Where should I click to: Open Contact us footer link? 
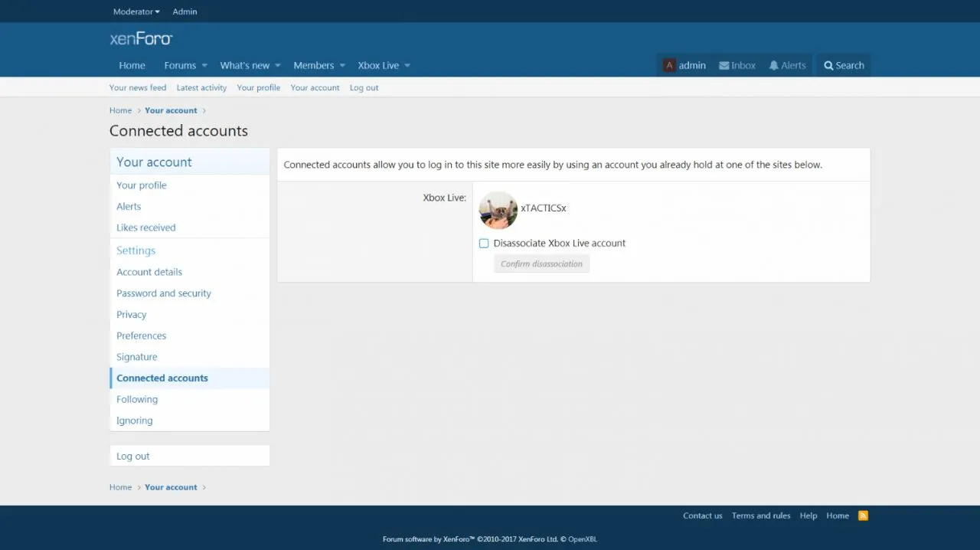pyautogui.click(x=703, y=516)
